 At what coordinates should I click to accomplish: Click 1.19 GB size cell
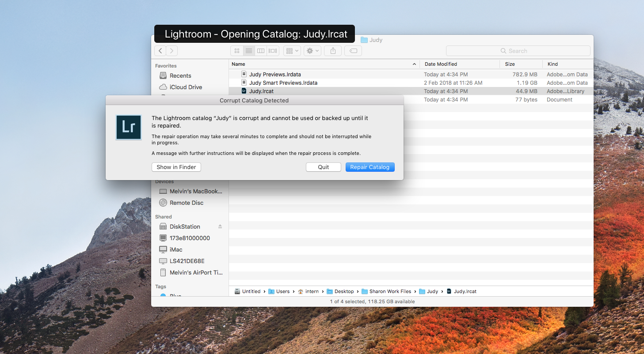coord(528,83)
